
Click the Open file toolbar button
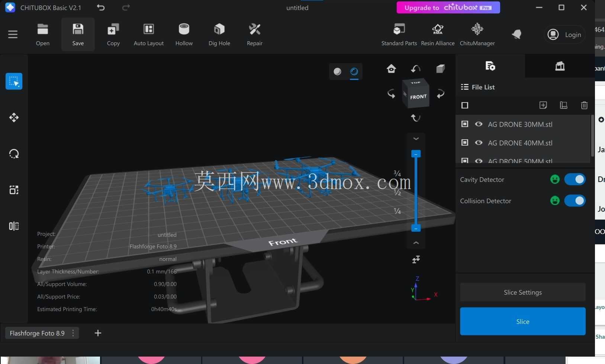pyautogui.click(x=43, y=35)
